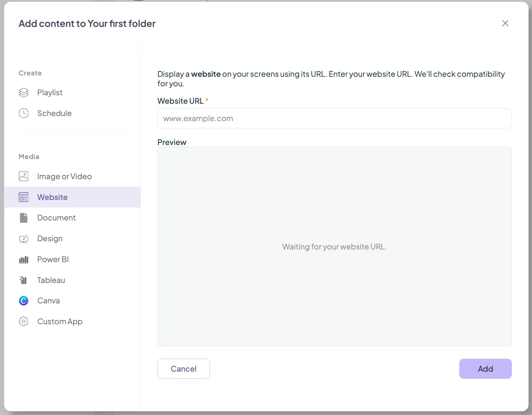
Task: Click the Website URL input field
Action: pos(334,118)
